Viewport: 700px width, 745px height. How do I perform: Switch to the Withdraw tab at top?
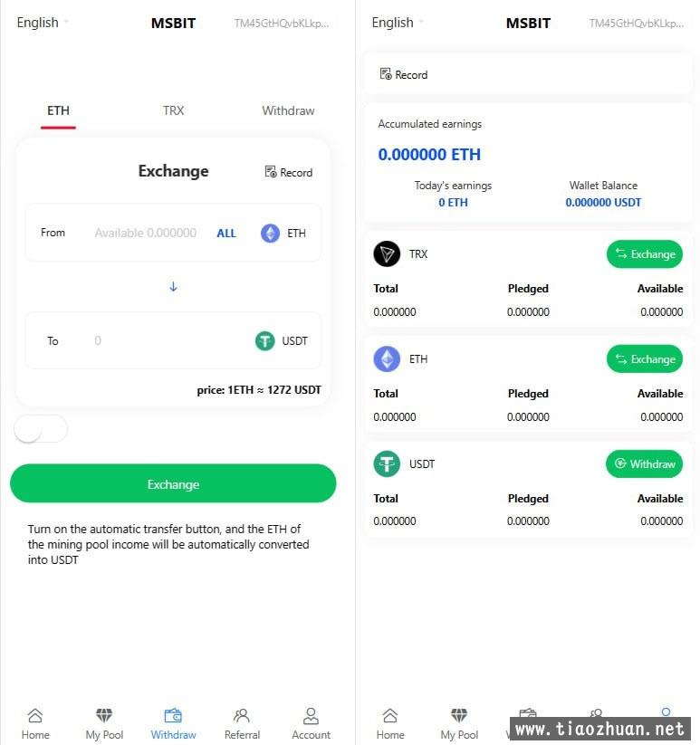coord(288,110)
